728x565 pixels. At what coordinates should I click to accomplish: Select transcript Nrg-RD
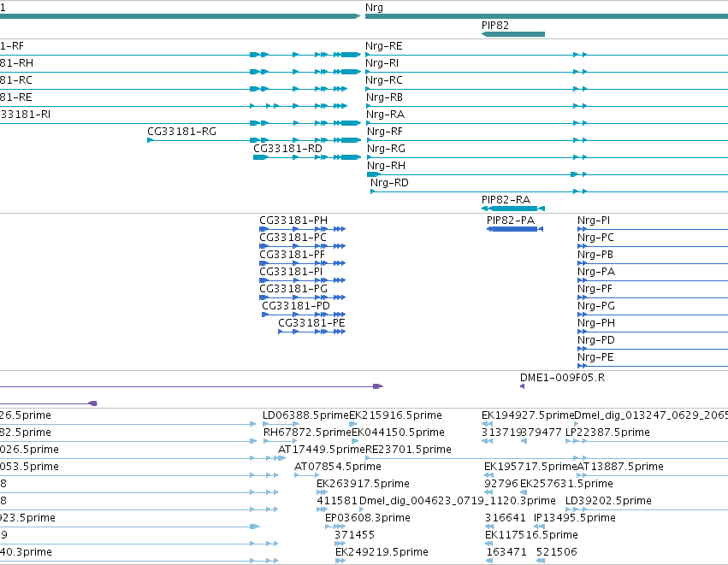pos(389,183)
